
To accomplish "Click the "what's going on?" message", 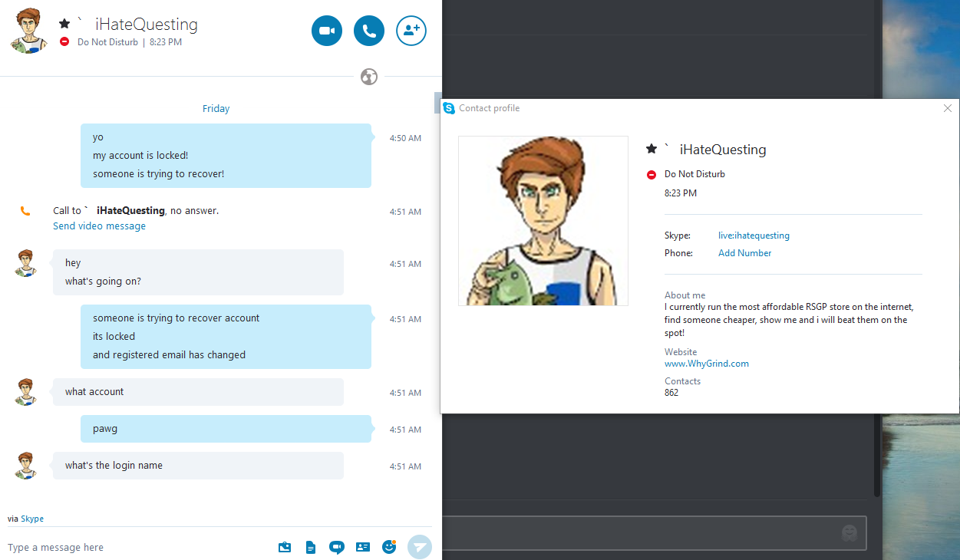I will pyautogui.click(x=103, y=282).
